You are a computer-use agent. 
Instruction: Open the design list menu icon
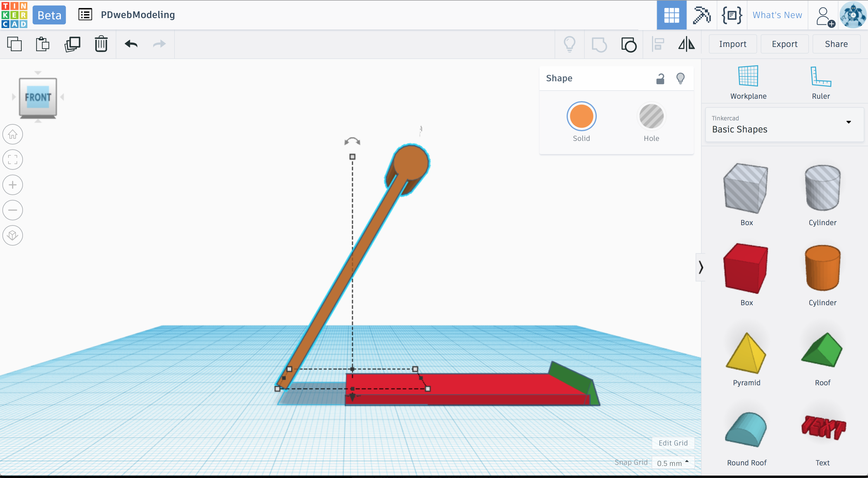85,15
